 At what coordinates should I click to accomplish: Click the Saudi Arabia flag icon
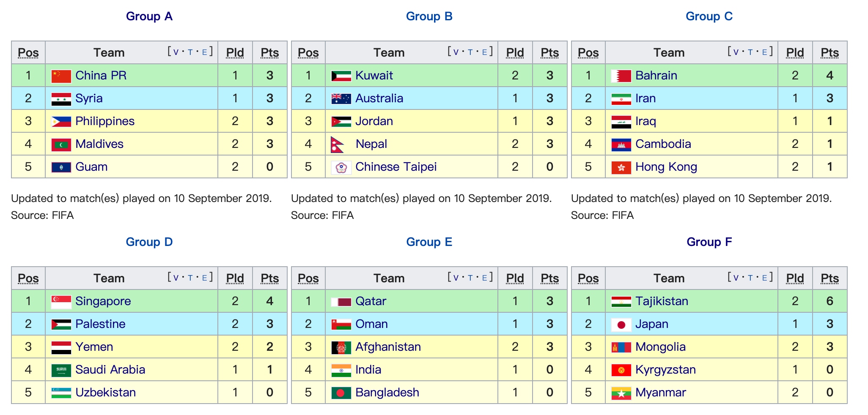point(61,370)
